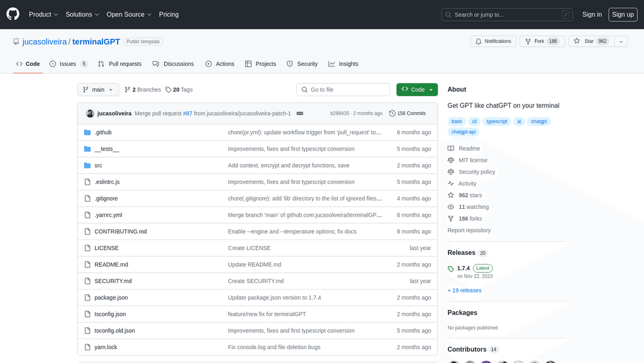Open the SECURITY.md file
644x363 pixels.
pyautogui.click(x=113, y=281)
